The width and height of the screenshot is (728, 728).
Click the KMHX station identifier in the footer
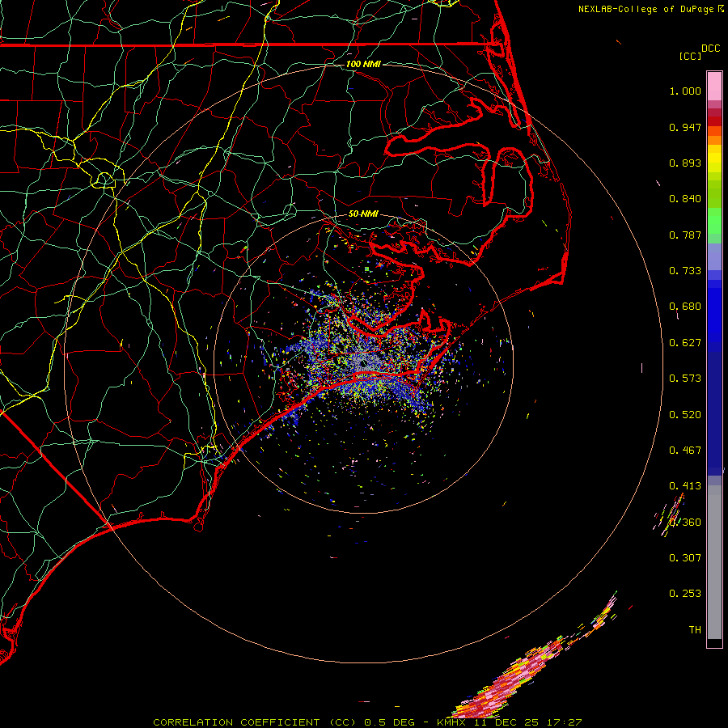tap(451, 722)
